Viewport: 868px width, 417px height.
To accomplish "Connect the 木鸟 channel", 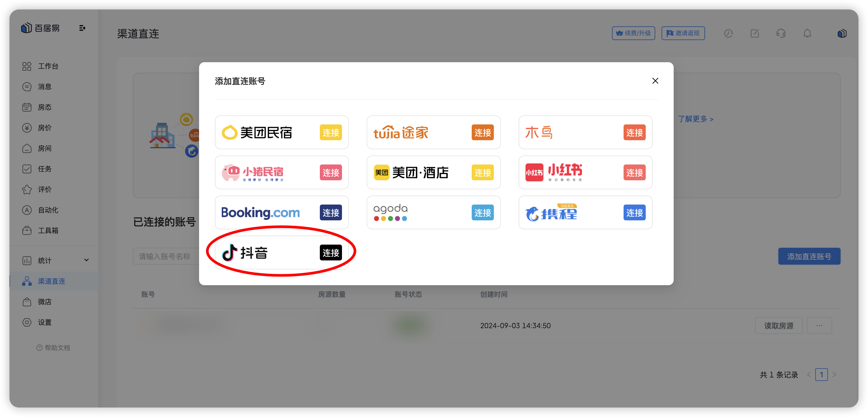I will point(634,132).
